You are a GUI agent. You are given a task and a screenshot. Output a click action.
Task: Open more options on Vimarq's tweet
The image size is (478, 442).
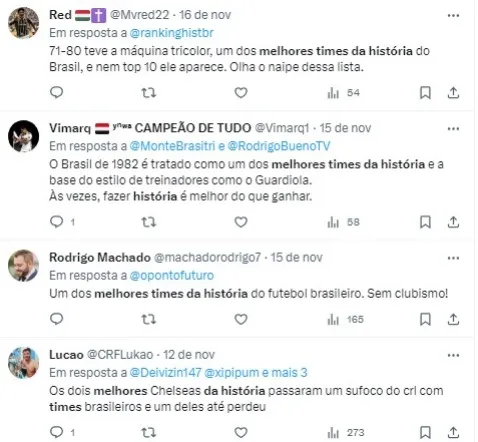click(x=453, y=129)
